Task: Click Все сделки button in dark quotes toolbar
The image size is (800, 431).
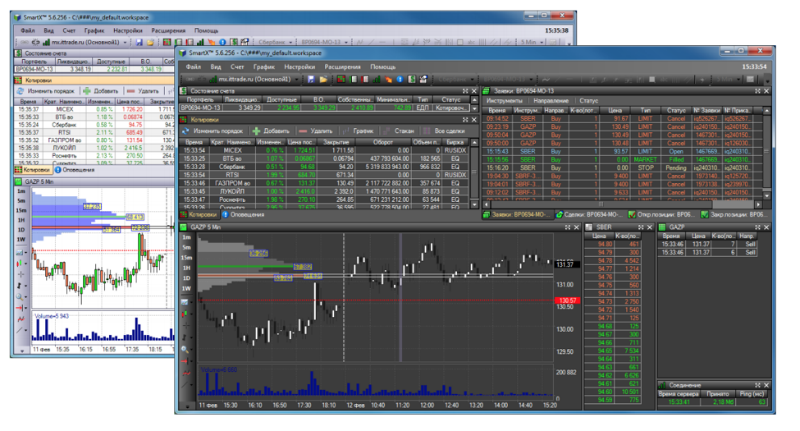Action: click(x=444, y=131)
